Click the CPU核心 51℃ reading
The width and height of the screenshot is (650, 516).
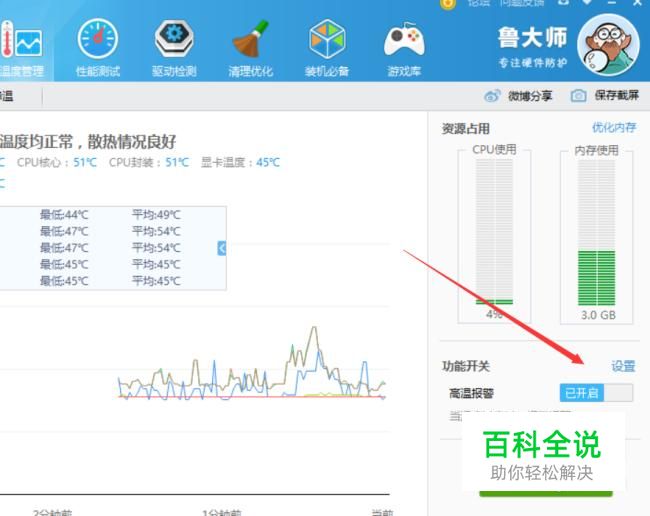[x=57, y=162]
